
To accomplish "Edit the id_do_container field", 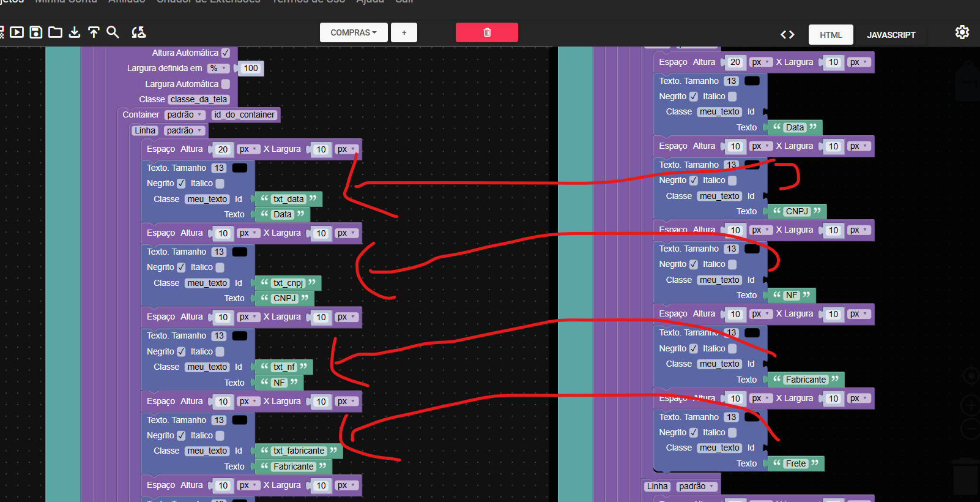I will [x=244, y=115].
